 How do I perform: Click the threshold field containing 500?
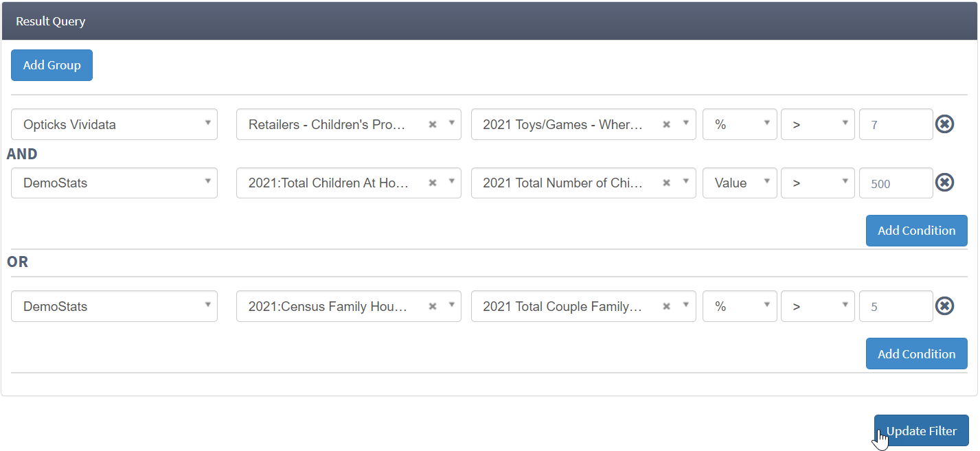click(x=896, y=183)
